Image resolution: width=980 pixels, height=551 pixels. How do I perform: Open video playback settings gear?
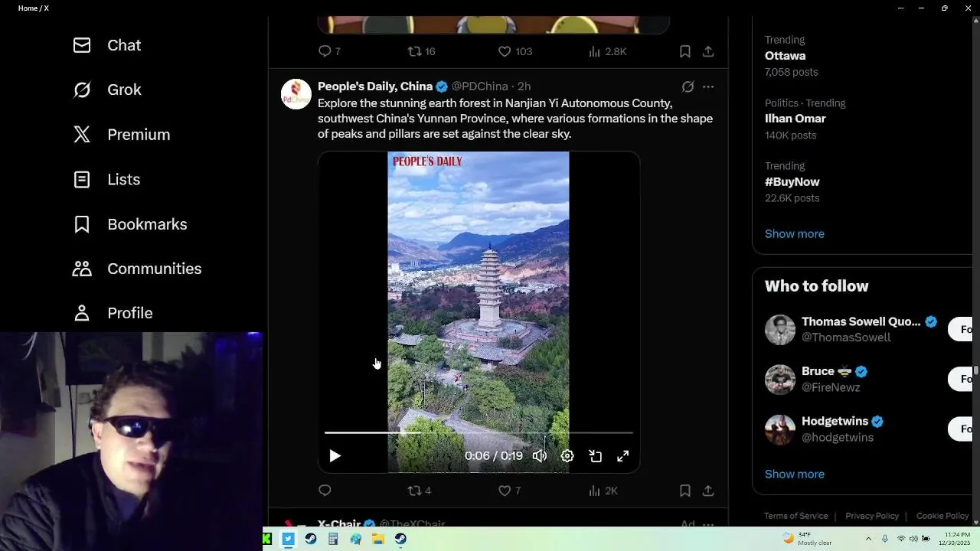(x=567, y=456)
